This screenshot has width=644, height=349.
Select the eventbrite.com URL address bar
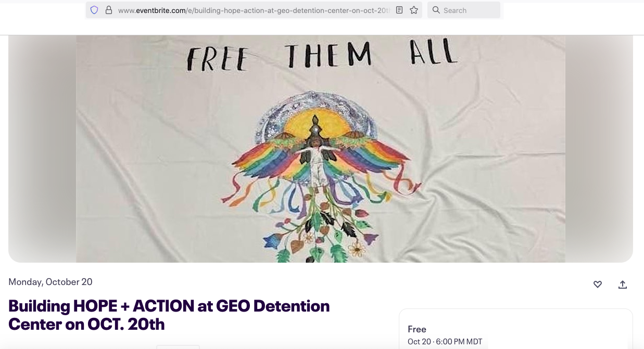click(x=254, y=10)
